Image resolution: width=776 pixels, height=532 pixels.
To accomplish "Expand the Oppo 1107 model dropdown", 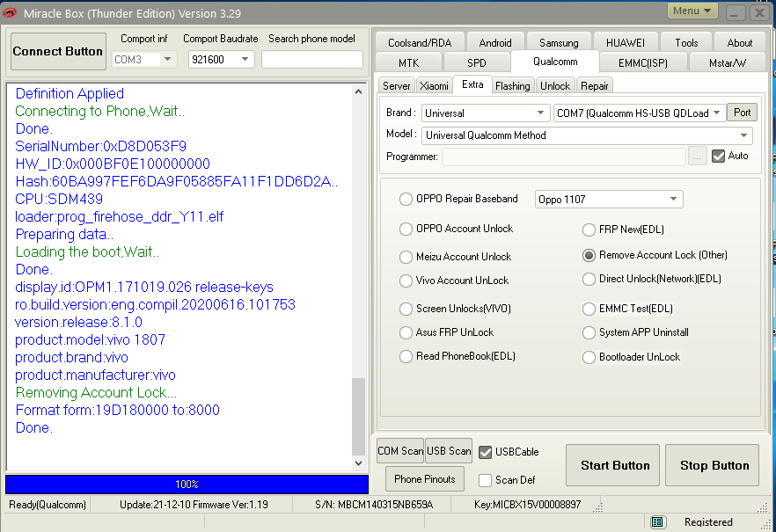I will (673, 200).
